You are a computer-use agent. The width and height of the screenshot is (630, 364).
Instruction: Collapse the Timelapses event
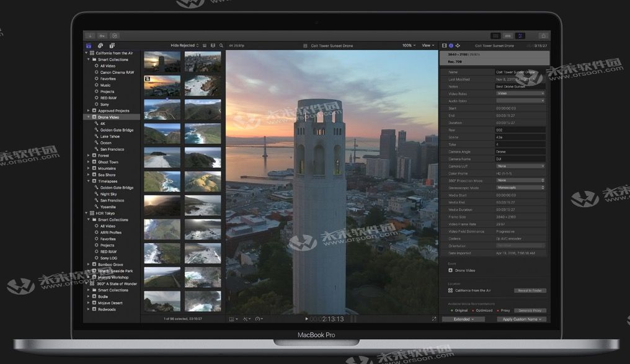point(89,181)
